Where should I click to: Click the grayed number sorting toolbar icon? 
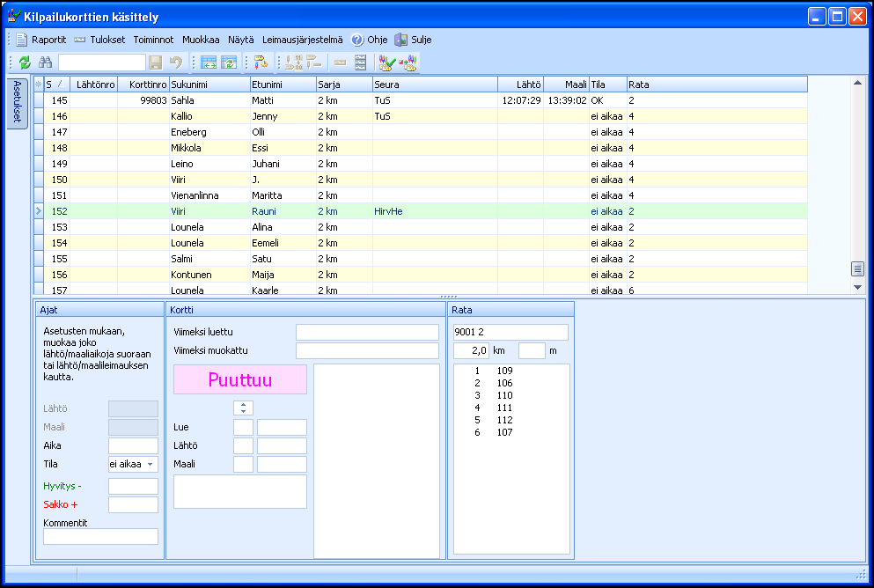point(294,62)
